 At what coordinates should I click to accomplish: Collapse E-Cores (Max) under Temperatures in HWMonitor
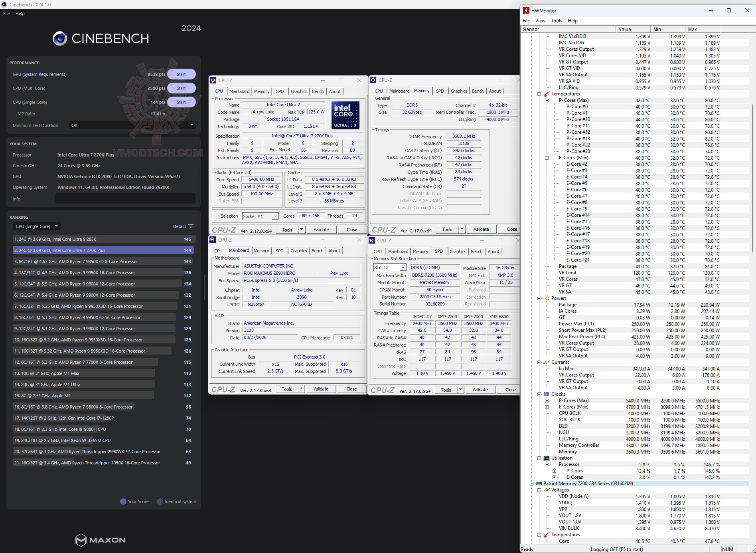pos(547,158)
